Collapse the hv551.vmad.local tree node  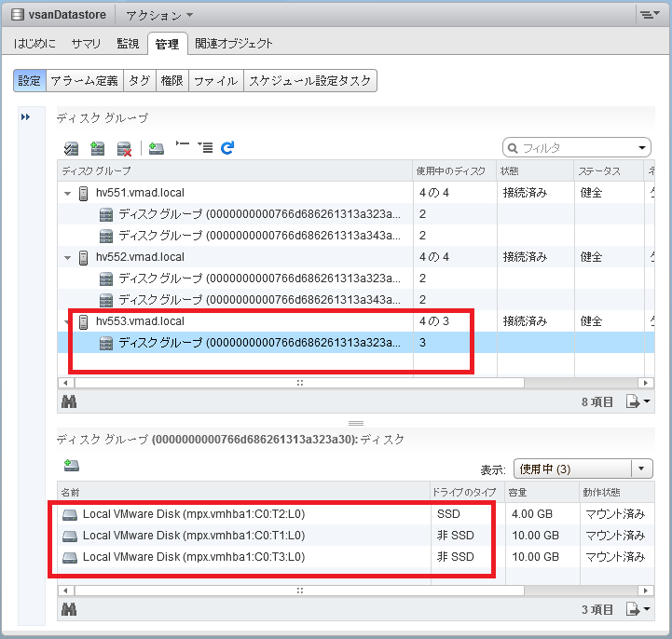pos(67,194)
